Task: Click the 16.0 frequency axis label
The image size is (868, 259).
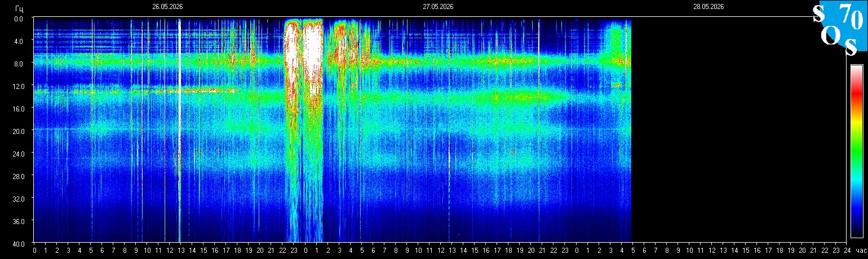Action: [17, 109]
